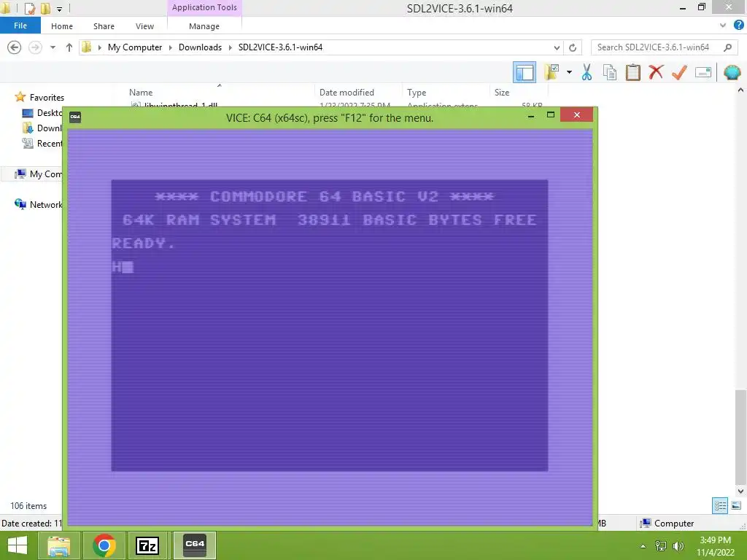Click SDL2VICE-3.6.1-win64 breadcrumb segment
Image resolution: width=747 pixels, height=560 pixels.
click(x=280, y=47)
